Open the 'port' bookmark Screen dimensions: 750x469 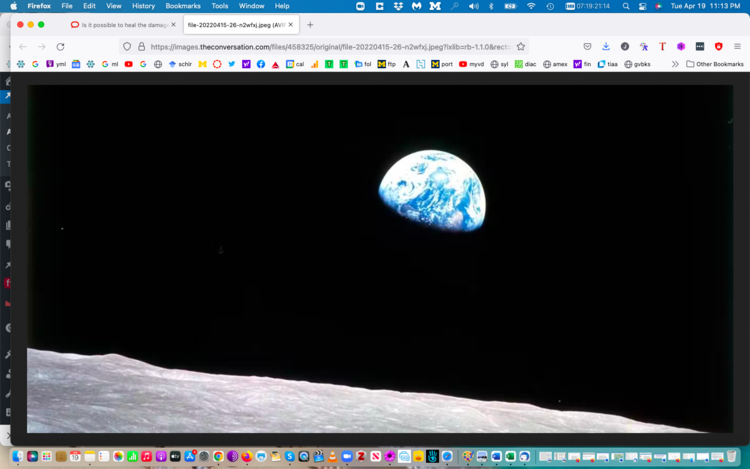(x=441, y=64)
